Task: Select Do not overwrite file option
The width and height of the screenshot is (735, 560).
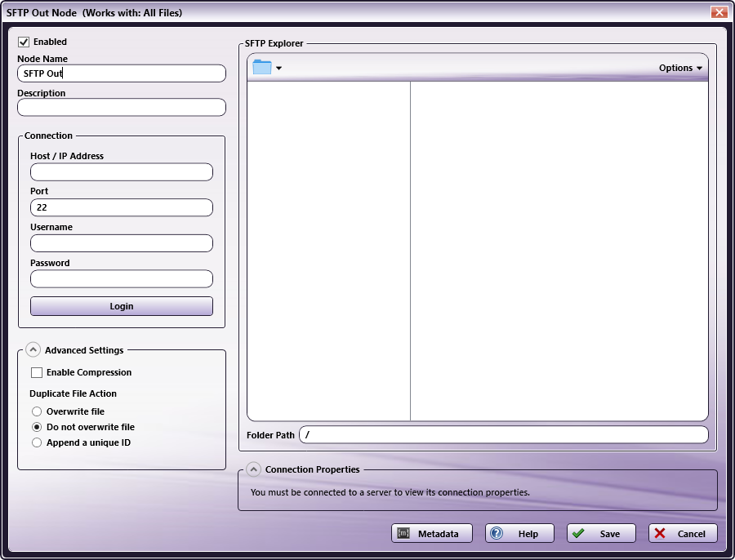Action: 37,427
